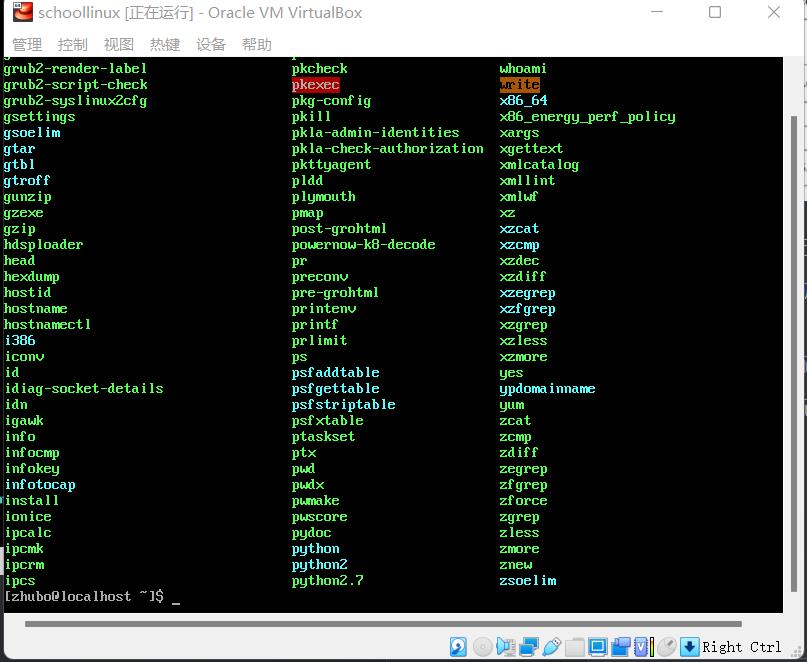Open the 管理 menu
Viewport: 807px width, 662px height.
tap(27, 45)
